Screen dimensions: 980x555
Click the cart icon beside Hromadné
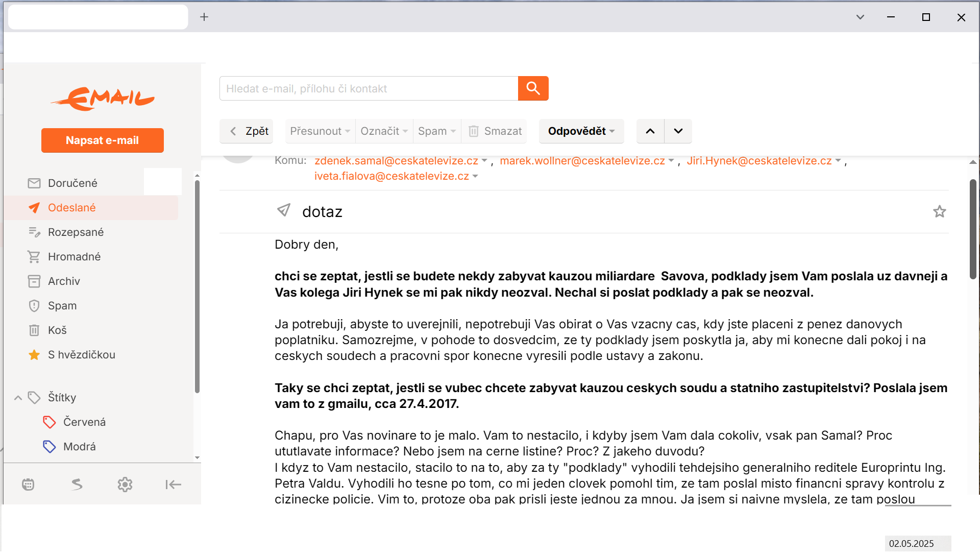tap(34, 256)
